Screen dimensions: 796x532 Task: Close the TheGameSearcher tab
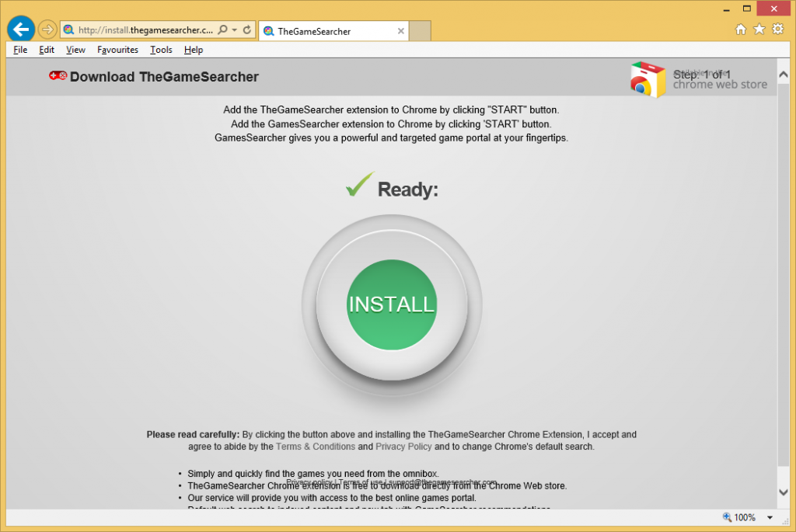click(401, 31)
